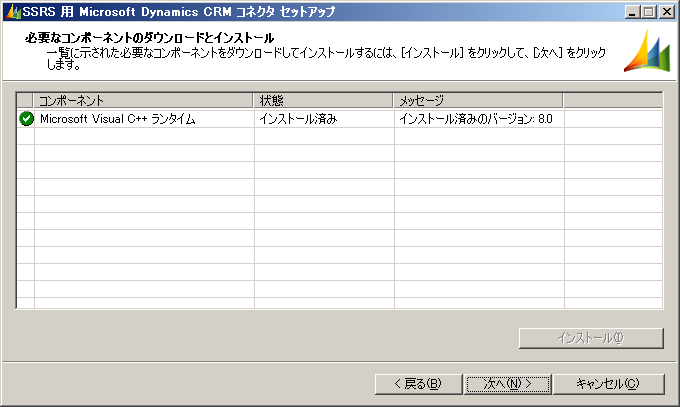680x407 pixels.
Task: Close the setup window
Action: (666, 12)
